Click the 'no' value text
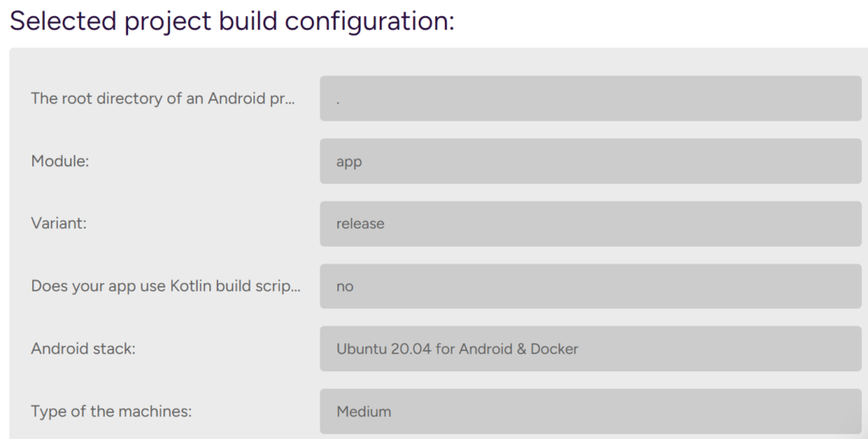Viewport: 868px width, 439px height. coord(345,286)
